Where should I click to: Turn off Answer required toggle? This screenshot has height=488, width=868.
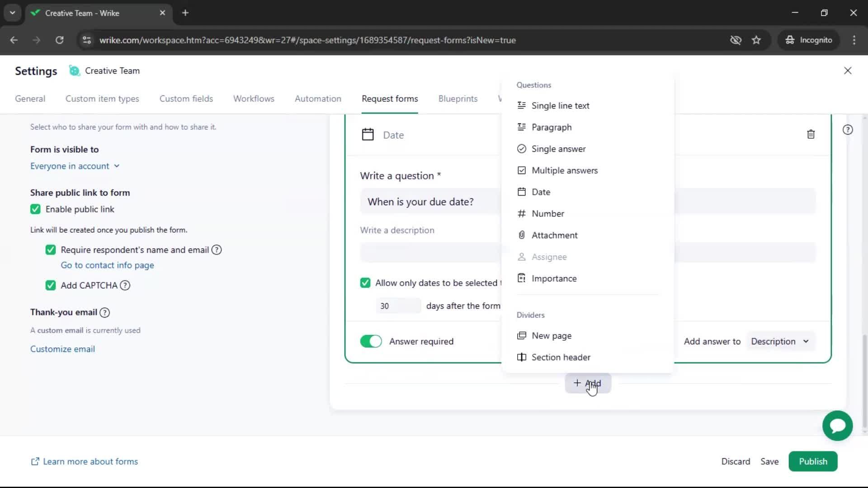coord(371,342)
